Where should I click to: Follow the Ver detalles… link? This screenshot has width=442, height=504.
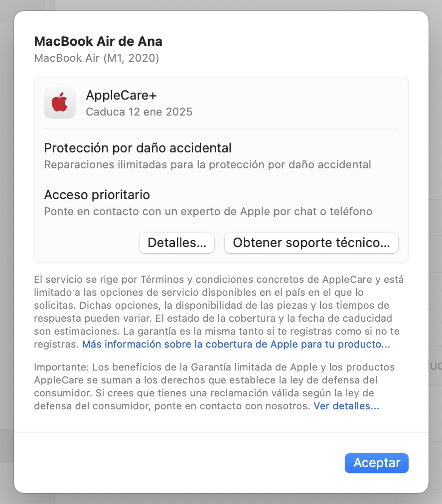[346, 406]
